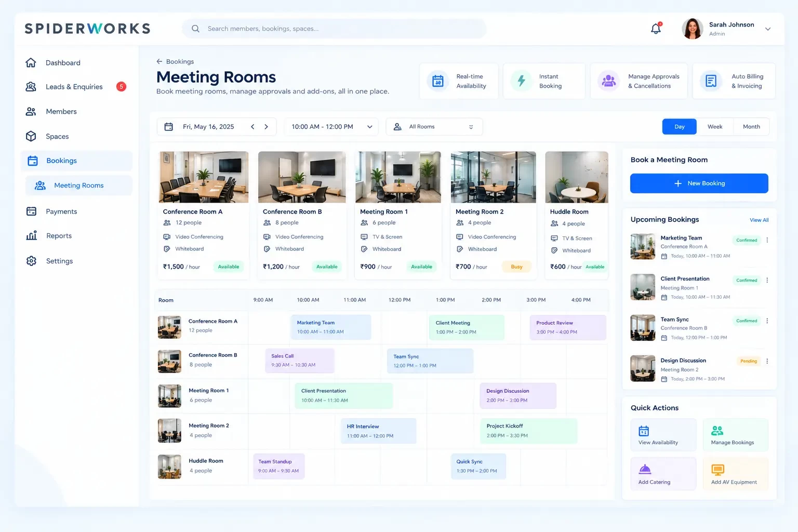
Task: Switch to Month view tab
Action: pyautogui.click(x=751, y=127)
